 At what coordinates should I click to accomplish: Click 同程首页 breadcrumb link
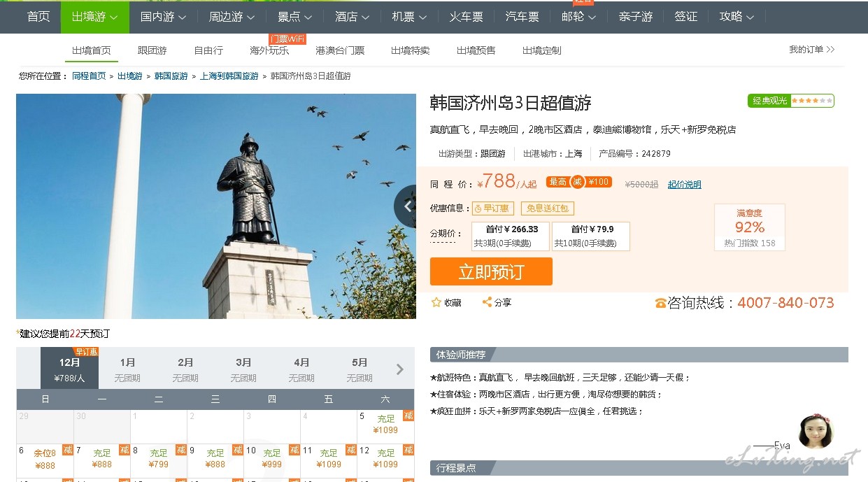click(89, 76)
